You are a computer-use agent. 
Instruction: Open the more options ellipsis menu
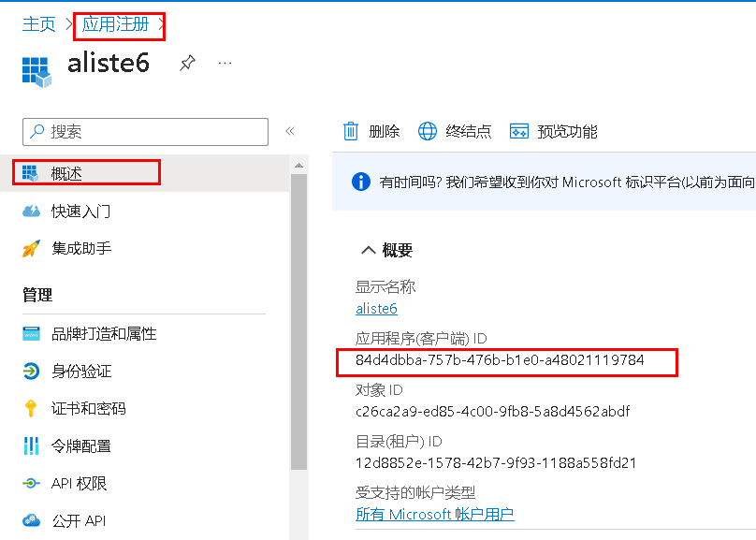225,63
